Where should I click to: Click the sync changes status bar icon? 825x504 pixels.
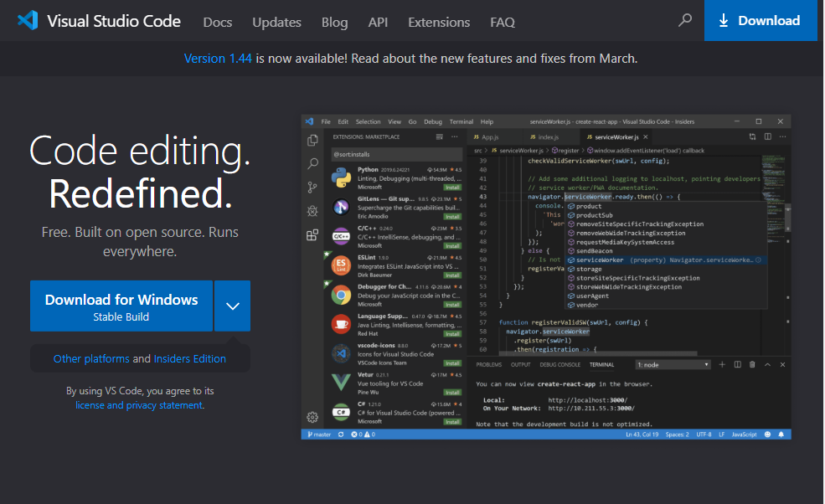(341, 435)
